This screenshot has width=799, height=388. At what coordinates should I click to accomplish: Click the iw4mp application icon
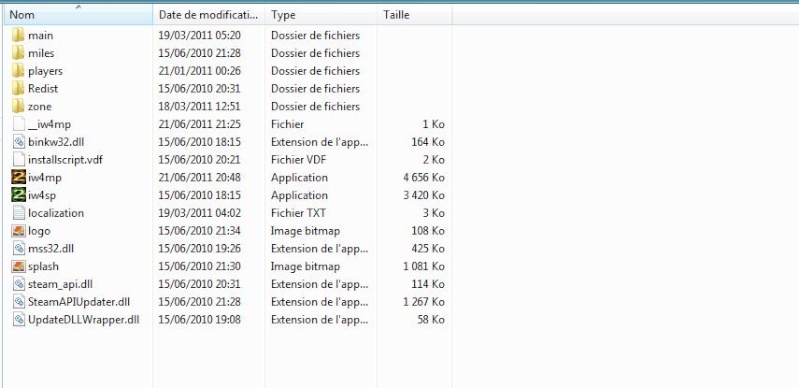(18, 177)
